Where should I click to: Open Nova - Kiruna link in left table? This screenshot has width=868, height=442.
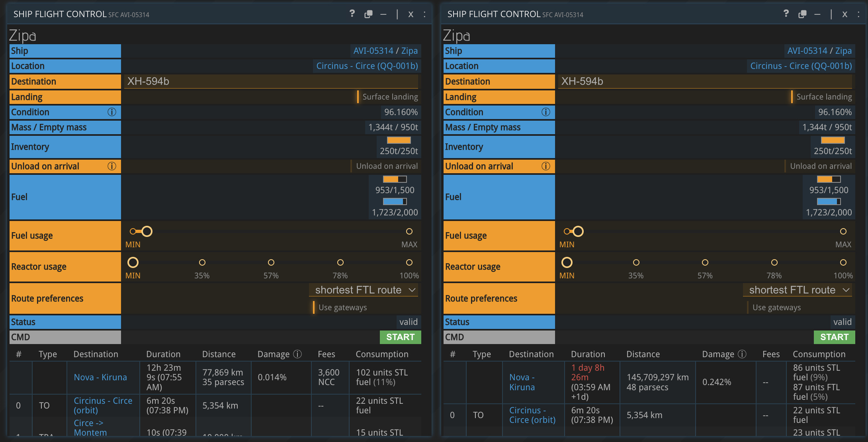(x=100, y=377)
